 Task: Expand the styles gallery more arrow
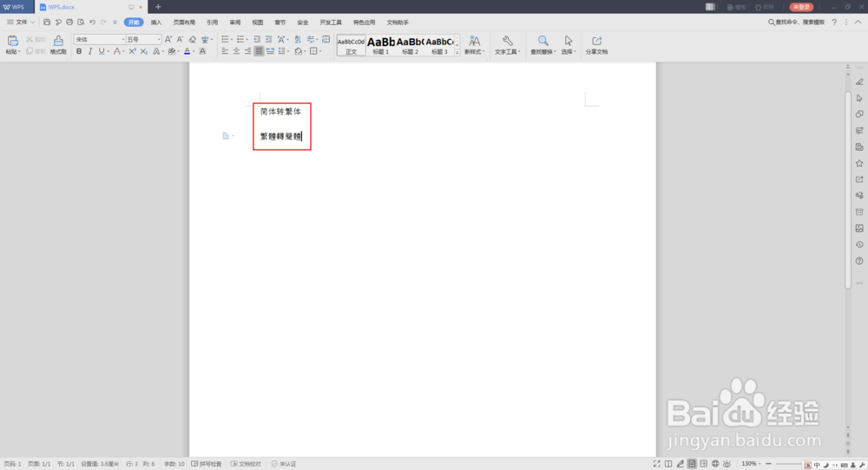[457, 53]
